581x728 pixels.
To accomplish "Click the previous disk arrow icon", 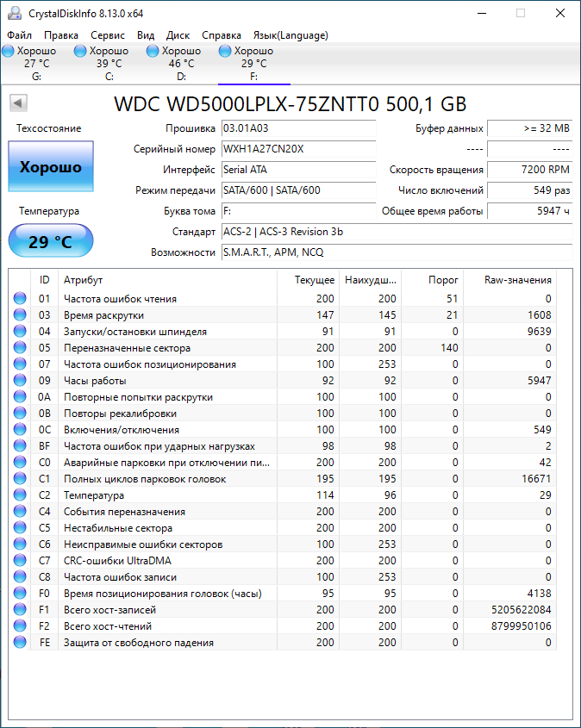I will (x=19, y=103).
